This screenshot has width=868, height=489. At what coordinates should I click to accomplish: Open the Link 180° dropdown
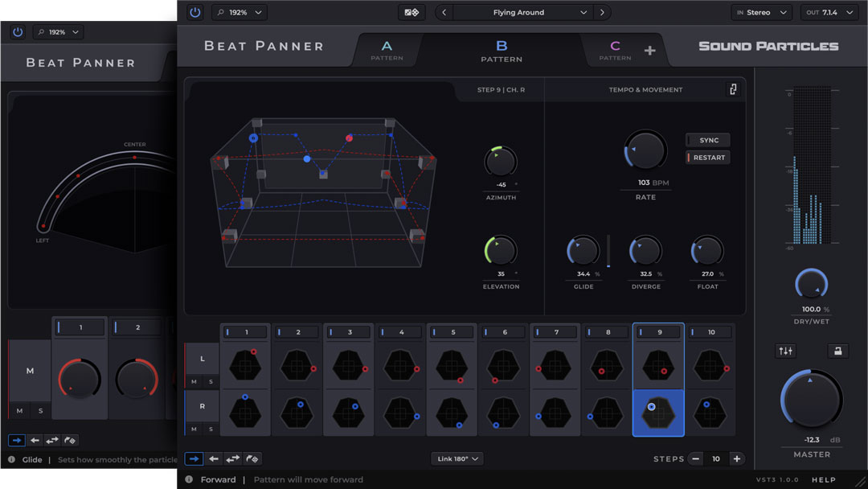point(457,458)
